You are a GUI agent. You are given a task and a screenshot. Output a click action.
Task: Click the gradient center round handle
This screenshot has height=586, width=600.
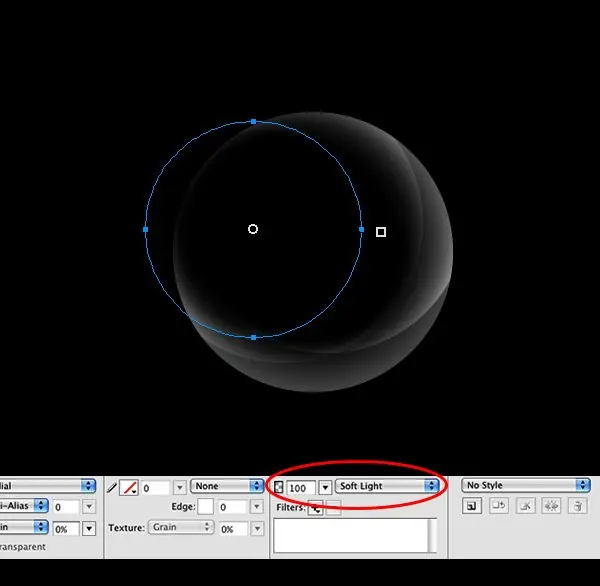253,229
